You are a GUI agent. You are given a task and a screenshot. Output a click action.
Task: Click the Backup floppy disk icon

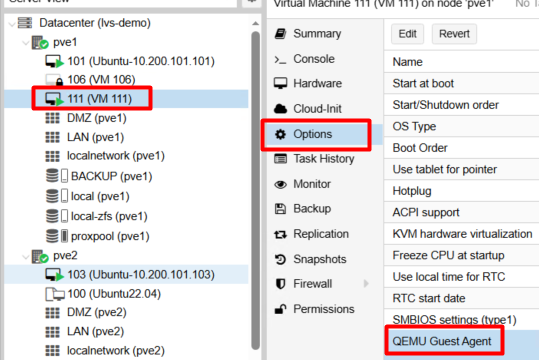point(280,209)
